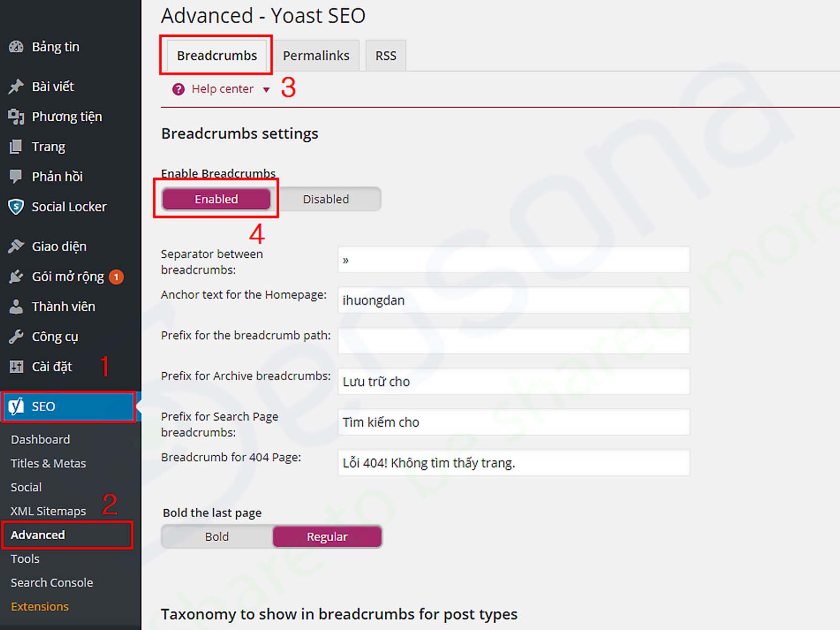
Task: Click the Prefix for breadcrumb path field
Action: [513, 341]
